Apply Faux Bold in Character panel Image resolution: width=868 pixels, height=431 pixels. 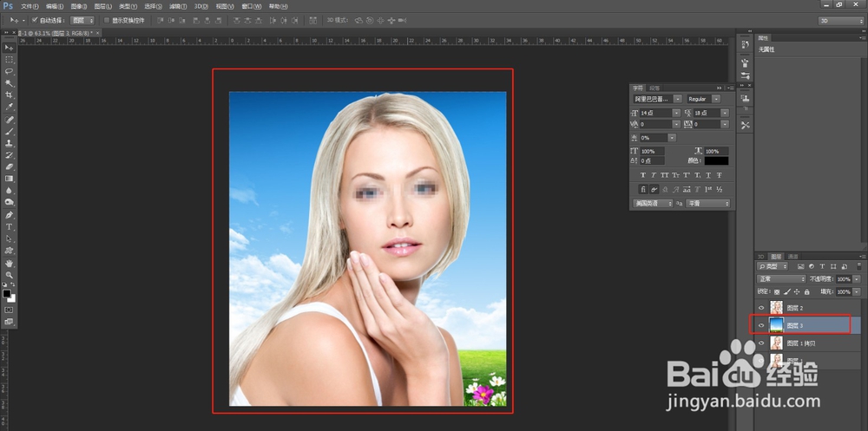[x=642, y=175]
